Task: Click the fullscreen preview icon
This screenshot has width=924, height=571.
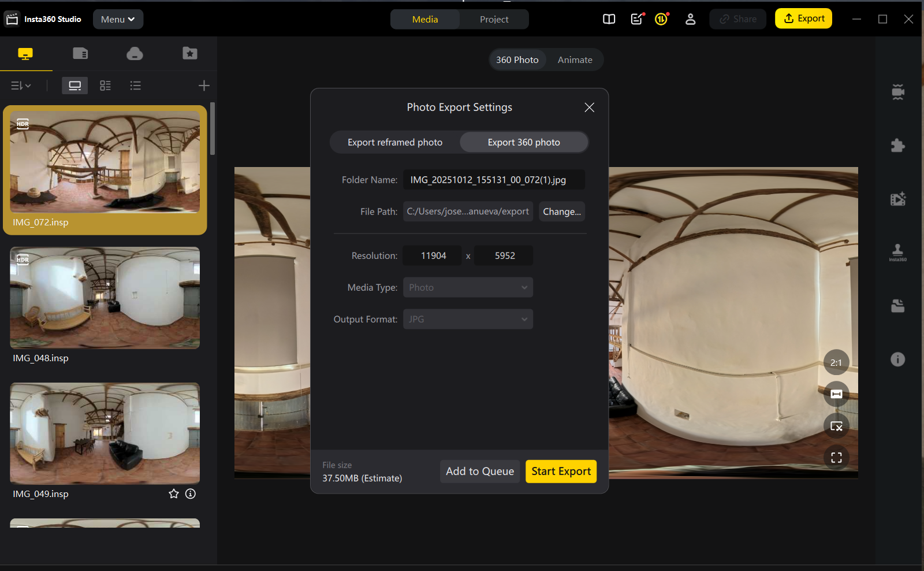Action: (x=836, y=458)
